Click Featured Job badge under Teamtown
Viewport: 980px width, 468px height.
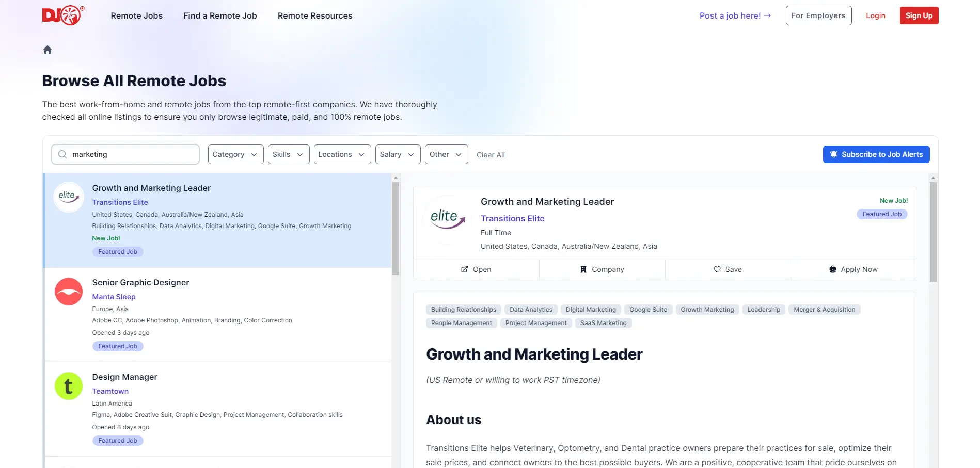(x=118, y=441)
